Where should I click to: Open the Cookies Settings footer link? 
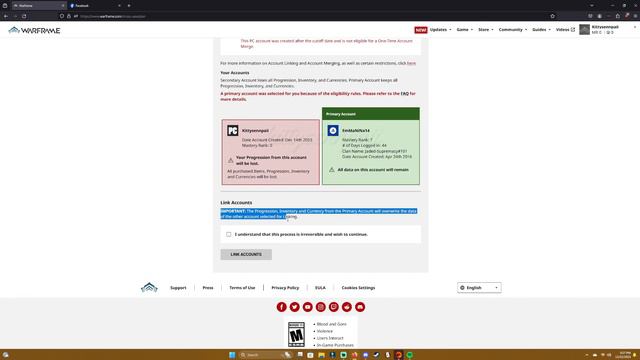click(x=358, y=288)
